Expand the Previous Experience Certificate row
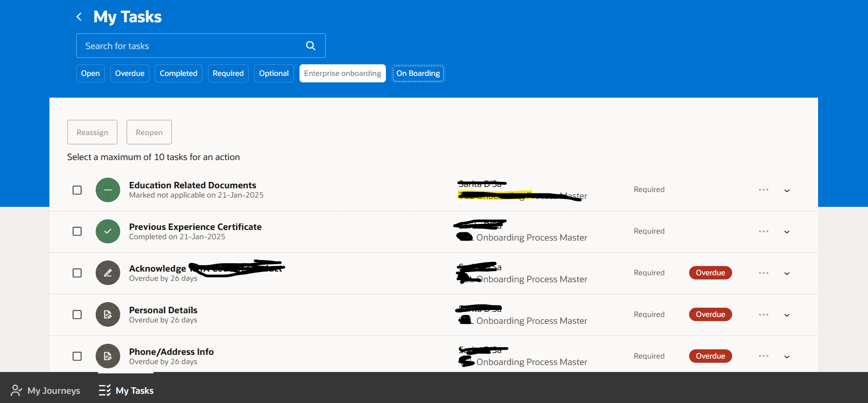This screenshot has height=403, width=868. 787,232
